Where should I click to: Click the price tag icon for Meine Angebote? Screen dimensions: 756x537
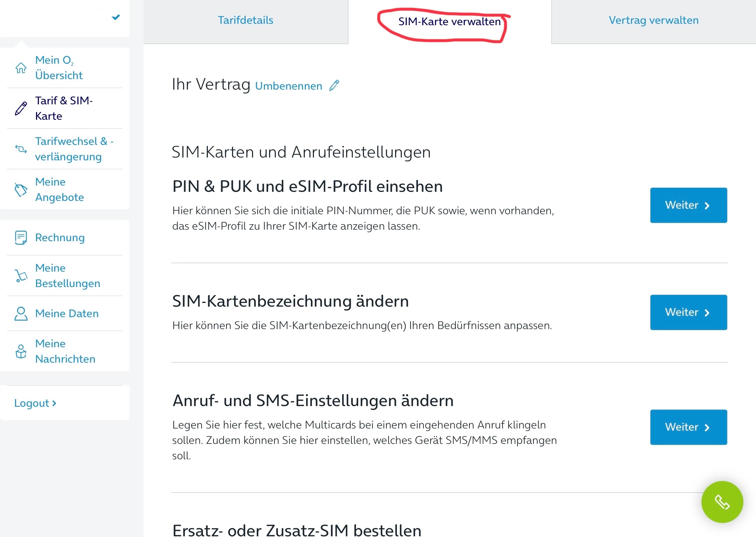(x=21, y=190)
